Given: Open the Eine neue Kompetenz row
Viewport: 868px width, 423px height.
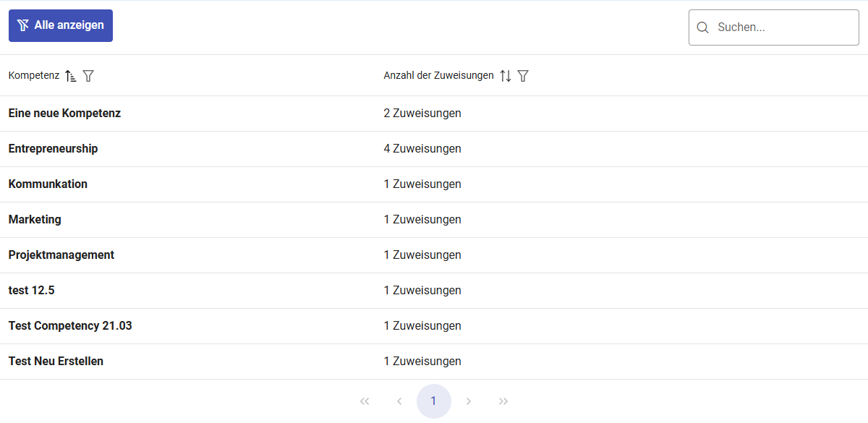Looking at the screenshot, I should click(x=64, y=114).
